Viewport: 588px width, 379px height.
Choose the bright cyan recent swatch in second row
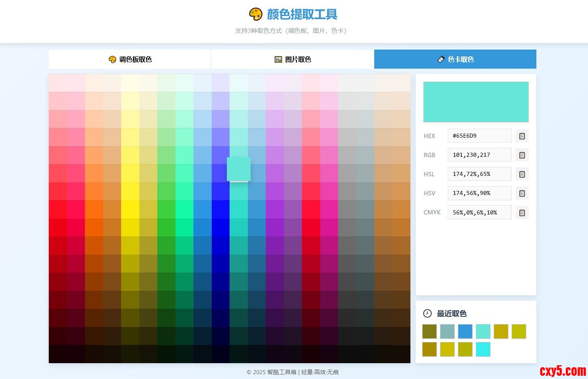483,349
